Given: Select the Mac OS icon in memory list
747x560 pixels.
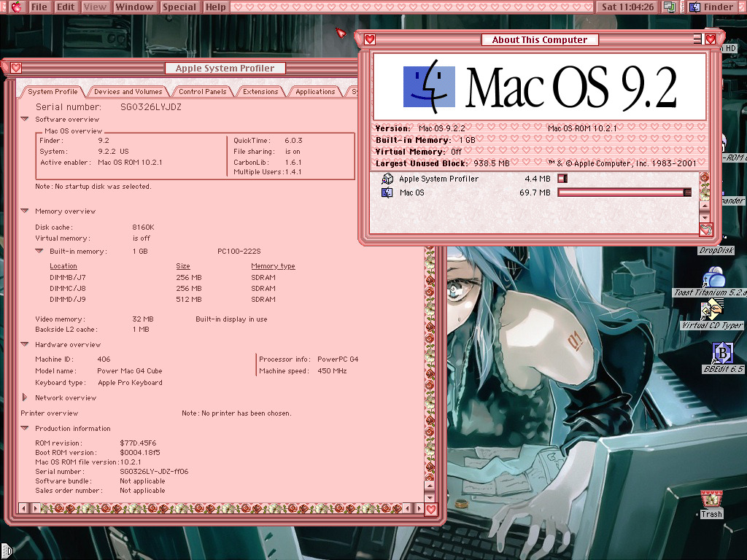Looking at the screenshot, I should pos(388,192).
